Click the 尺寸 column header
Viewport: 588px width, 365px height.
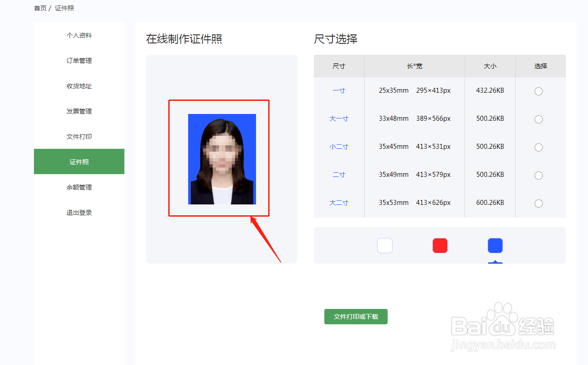339,66
